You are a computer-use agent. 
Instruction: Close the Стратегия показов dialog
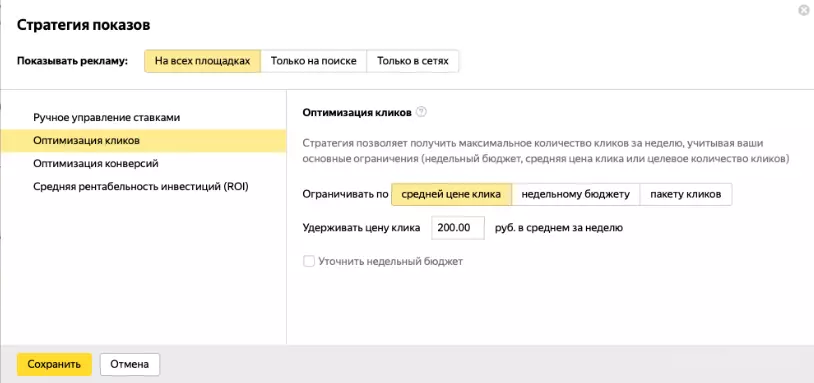(x=804, y=10)
